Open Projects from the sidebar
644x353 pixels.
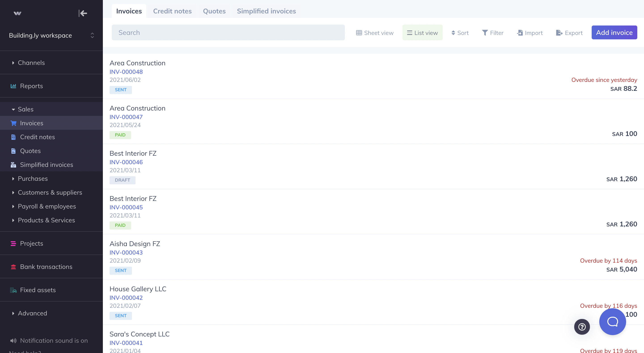click(32, 243)
